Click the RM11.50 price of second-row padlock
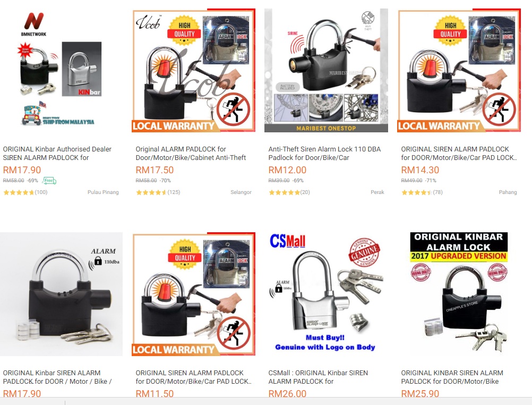Image resolution: width=532 pixels, height=405 pixels. [155, 393]
